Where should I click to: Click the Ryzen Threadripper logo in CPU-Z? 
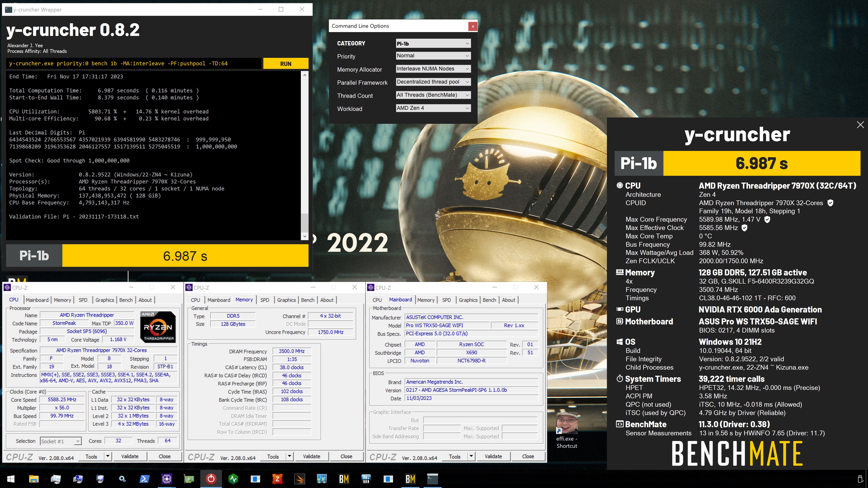pos(158,327)
